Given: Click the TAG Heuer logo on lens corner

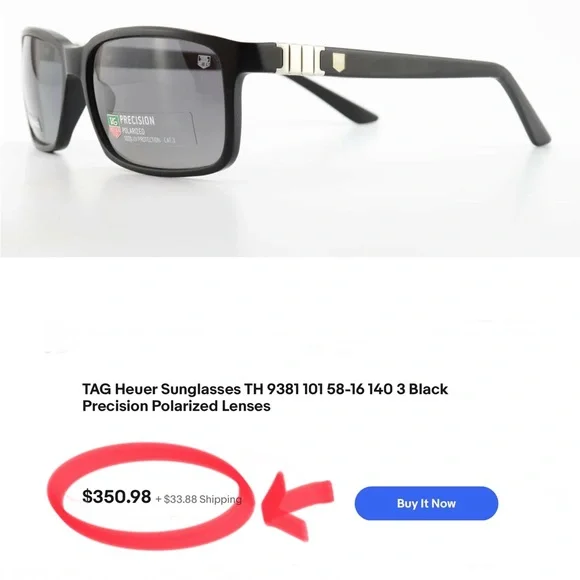Looking at the screenshot, I should point(204,61).
